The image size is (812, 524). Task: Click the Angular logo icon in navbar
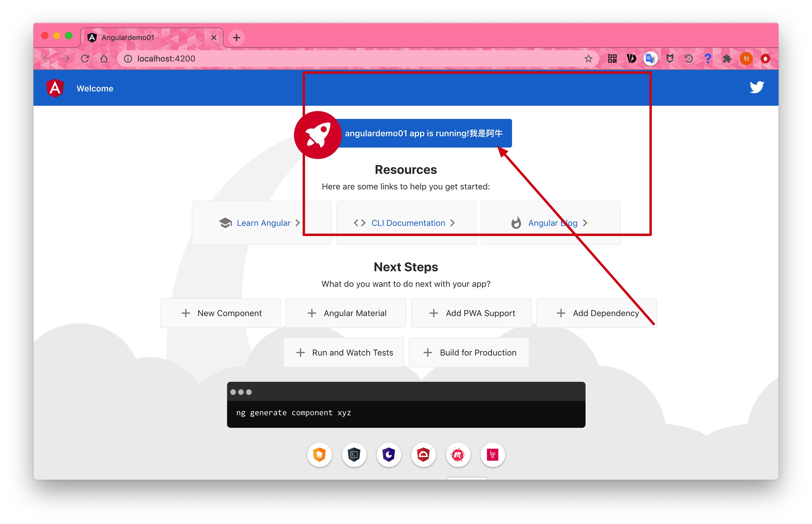pos(56,89)
